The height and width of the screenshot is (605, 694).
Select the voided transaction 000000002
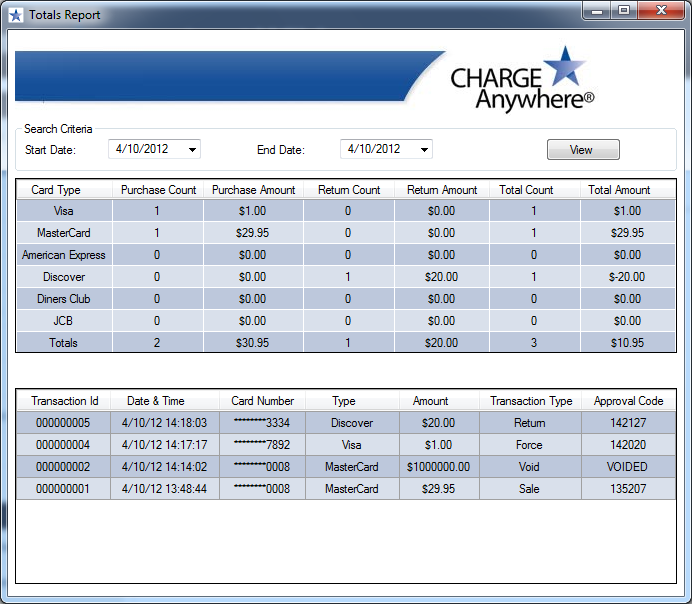point(63,467)
